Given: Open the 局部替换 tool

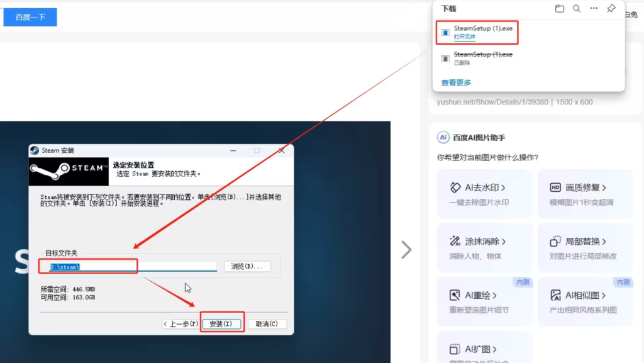Looking at the screenshot, I should [586, 248].
